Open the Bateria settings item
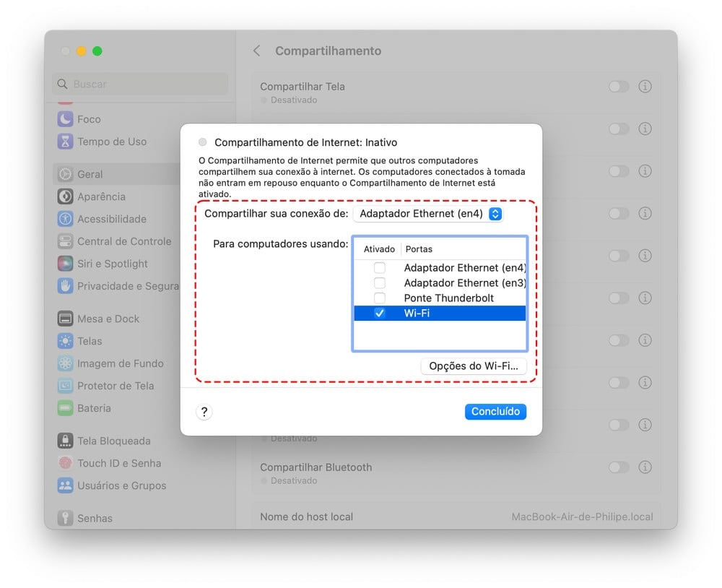 (94, 408)
